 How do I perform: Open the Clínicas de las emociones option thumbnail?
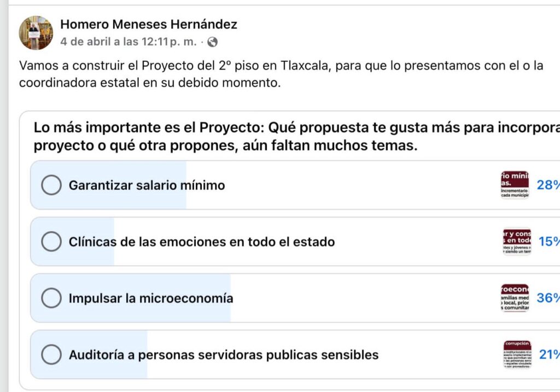coord(517,241)
